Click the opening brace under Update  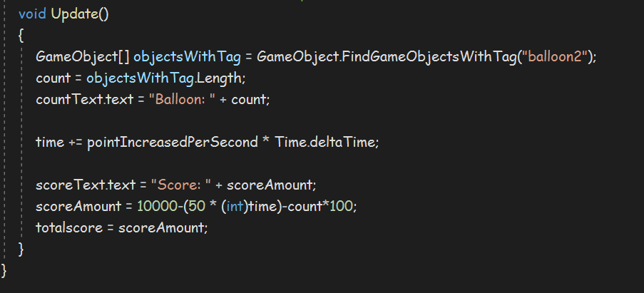[x=21, y=36]
